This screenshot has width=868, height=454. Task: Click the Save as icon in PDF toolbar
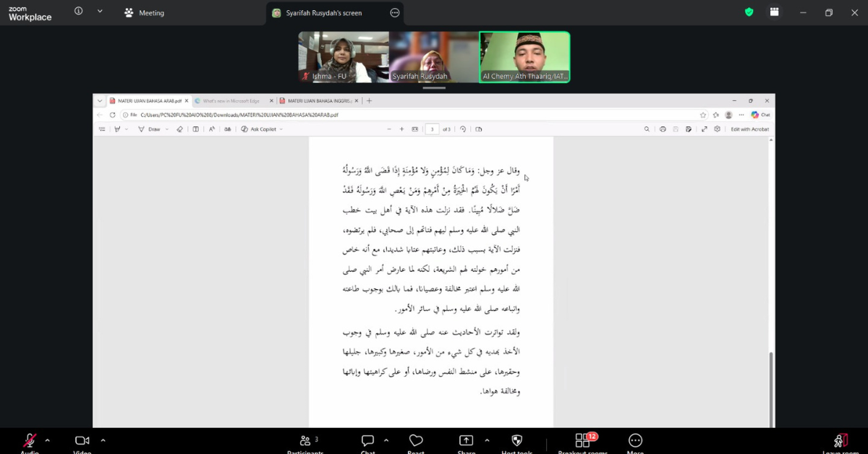click(689, 129)
